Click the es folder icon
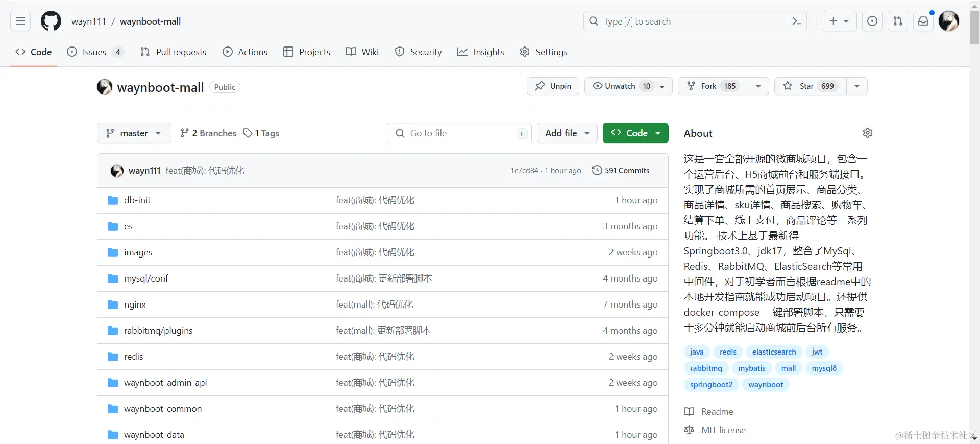980x444 pixels. click(113, 226)
